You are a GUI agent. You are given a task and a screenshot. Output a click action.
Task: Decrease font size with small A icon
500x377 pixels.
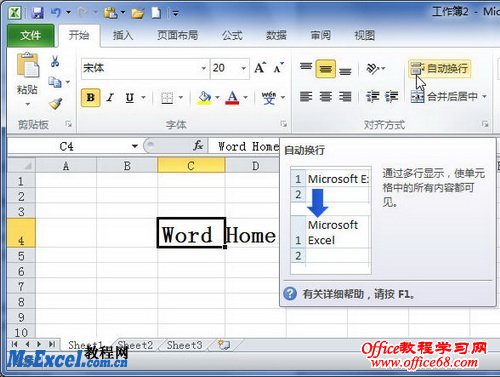click(x=278, y=68)
